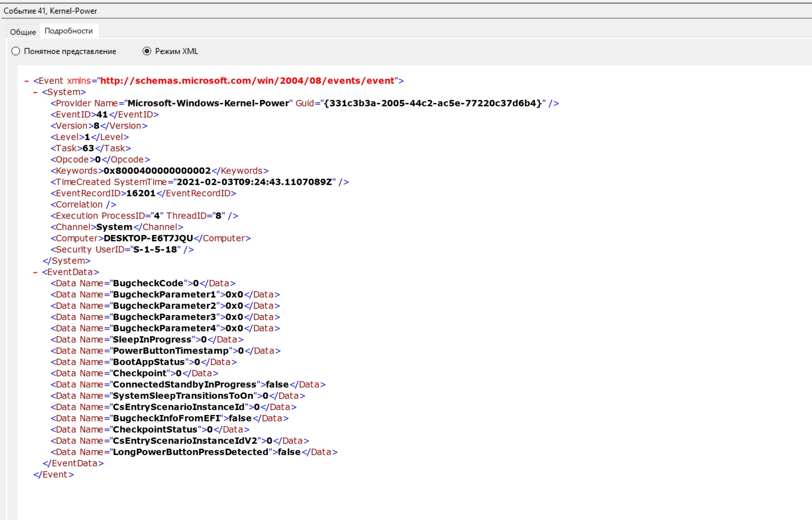Click the BootAppStatus data line

[x=144, y=362]
